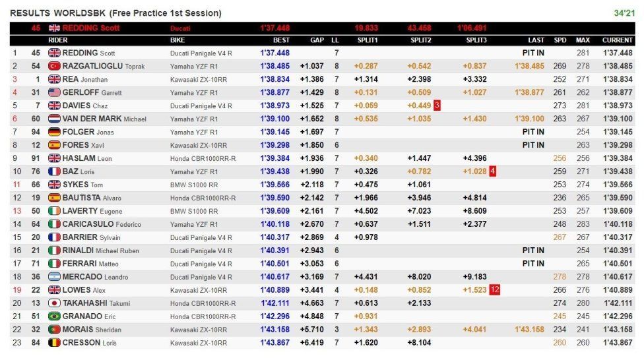
Task: Click split1 time 19.833 in red banner
Action: tap(366, 28)
